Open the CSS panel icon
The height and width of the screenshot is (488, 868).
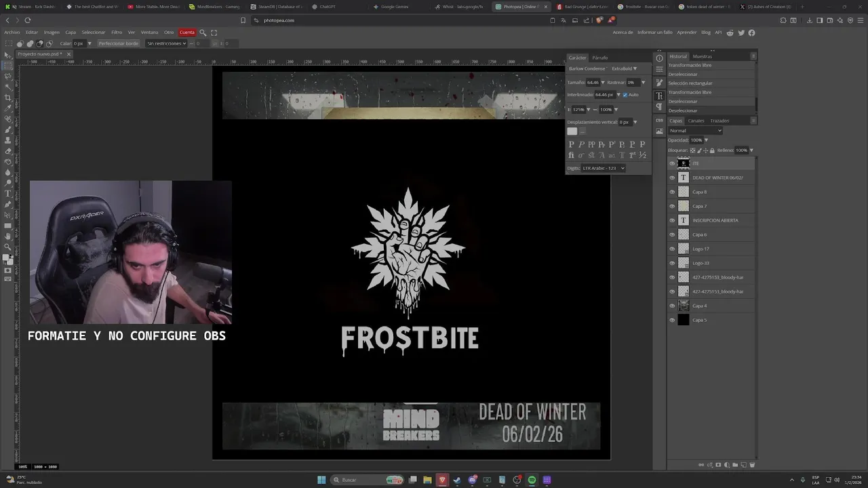point(659,120)
